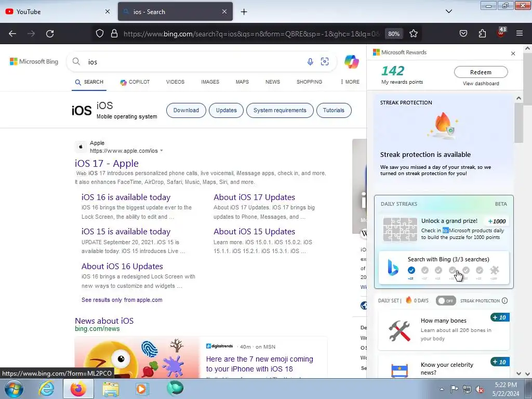Viewport: 532px width, 399px height.
Task: Open the extensions puzzle icon
Action: (x=482, y=34)
